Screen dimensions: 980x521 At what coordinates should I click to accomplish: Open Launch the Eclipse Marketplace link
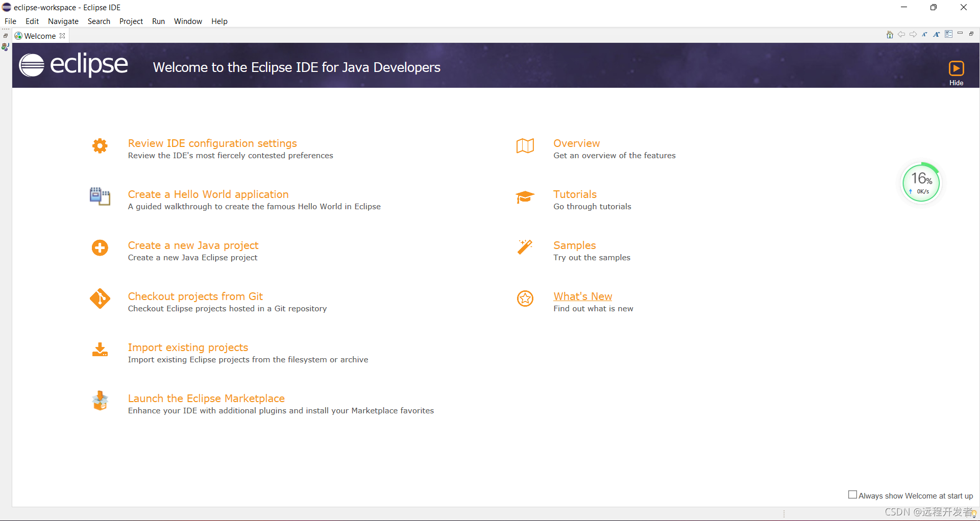(x=206, y=399)
